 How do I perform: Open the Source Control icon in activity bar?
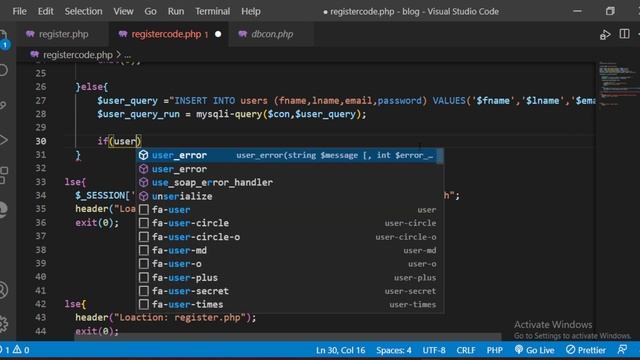click(3, 105)
